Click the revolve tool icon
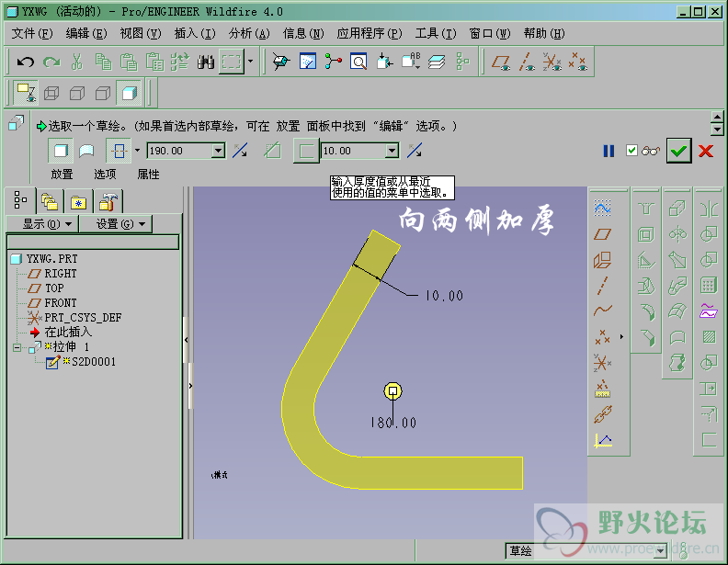 pyautogui.click(x=677, y=234)
